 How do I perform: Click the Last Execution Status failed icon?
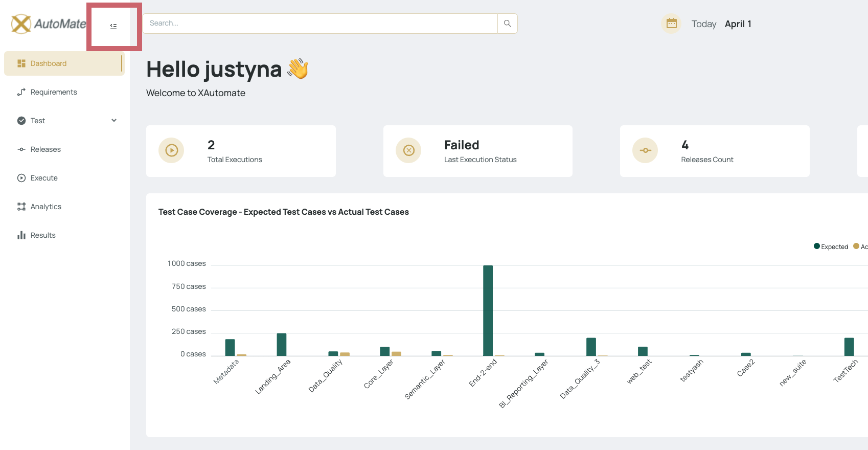click(408, 150)
